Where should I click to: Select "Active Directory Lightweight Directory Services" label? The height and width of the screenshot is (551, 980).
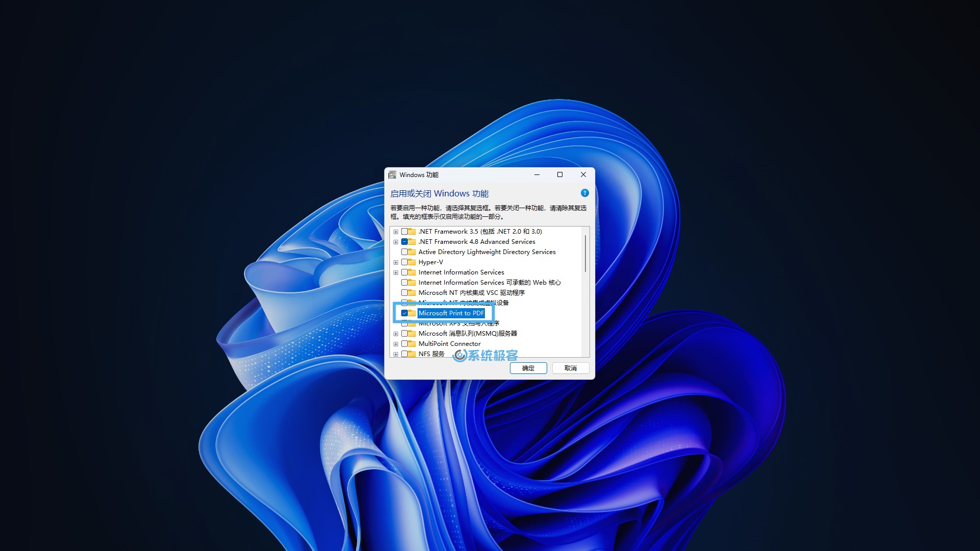pyautogui.click(x=487, y=252)
